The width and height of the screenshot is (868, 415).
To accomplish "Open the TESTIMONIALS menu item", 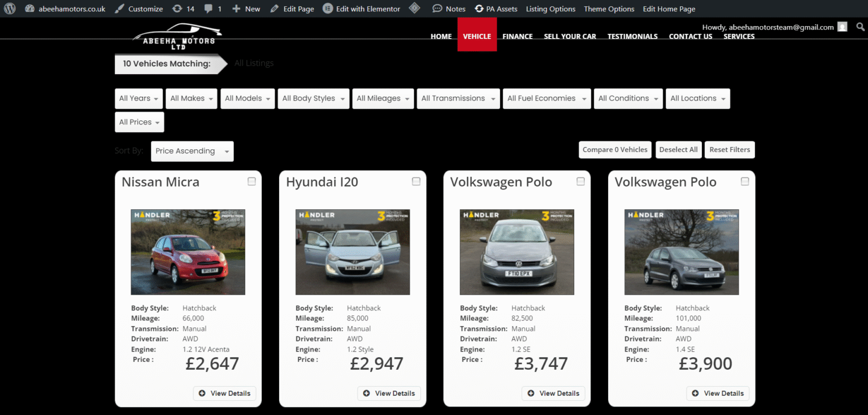I will [632, 36].
